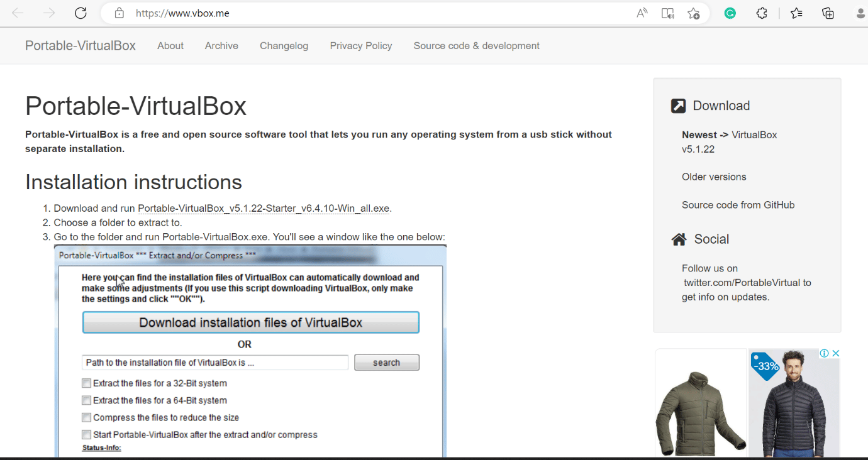Screen dimensions: 868x460
Task: Click the installation file path field
Action: (215, 363)
